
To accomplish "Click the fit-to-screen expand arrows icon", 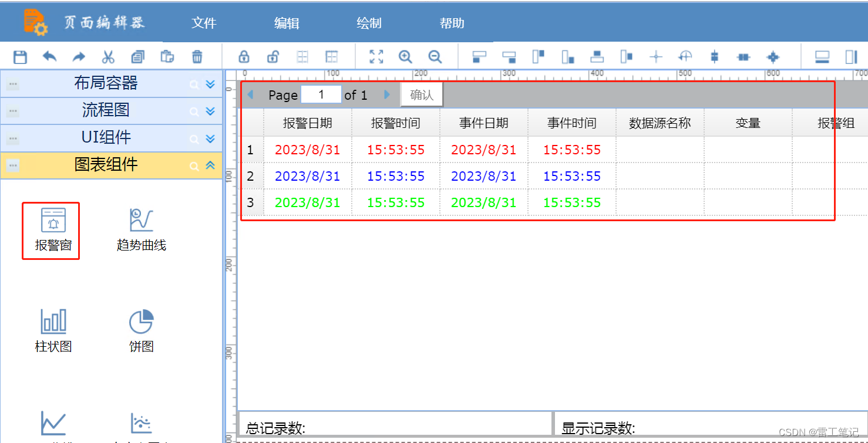I will click(x=376, y=57).
